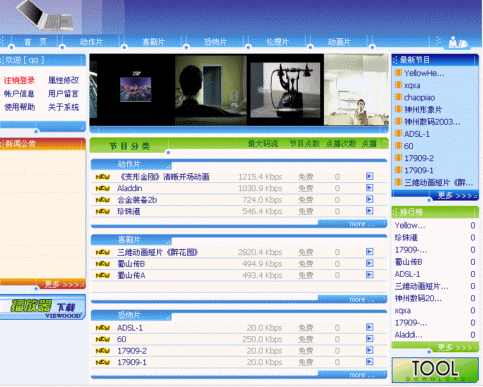Select the antique telephone video thumbnail
The width and height of the screenshot is (483, 387).
pos(285,90)
